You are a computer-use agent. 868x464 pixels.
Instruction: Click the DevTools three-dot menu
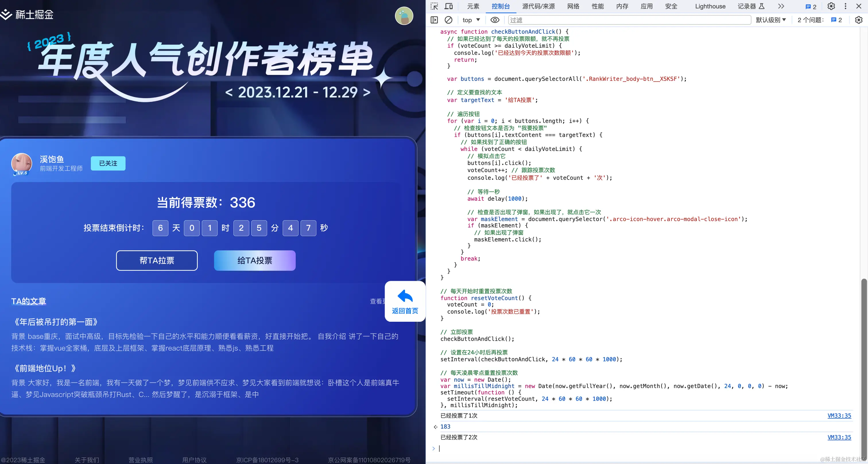[x=845, y=6]
